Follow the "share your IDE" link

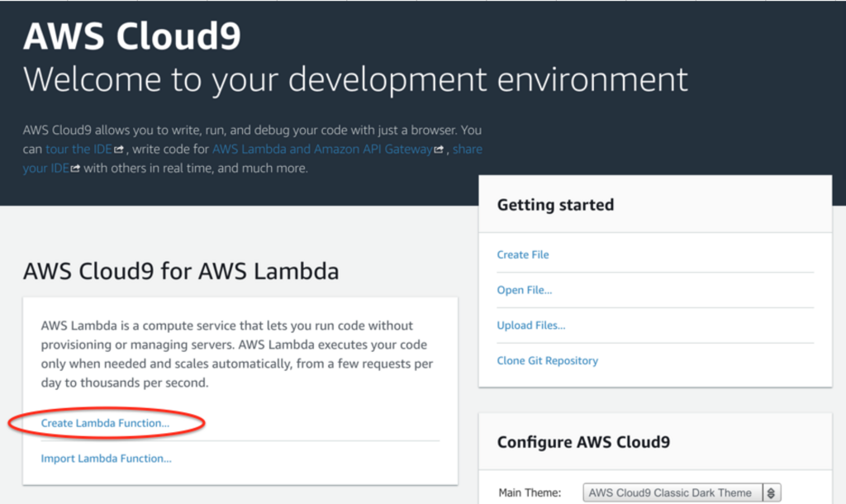coord(467,150)
